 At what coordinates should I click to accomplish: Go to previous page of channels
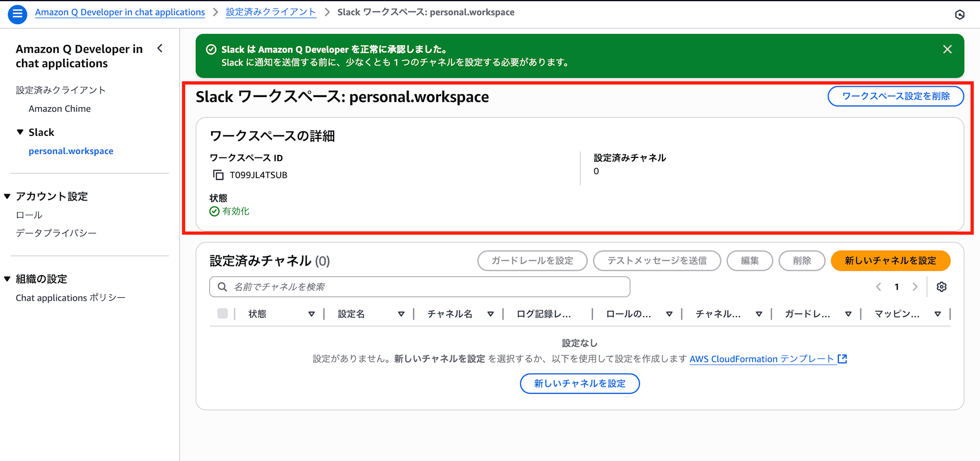tap(879, 287)
